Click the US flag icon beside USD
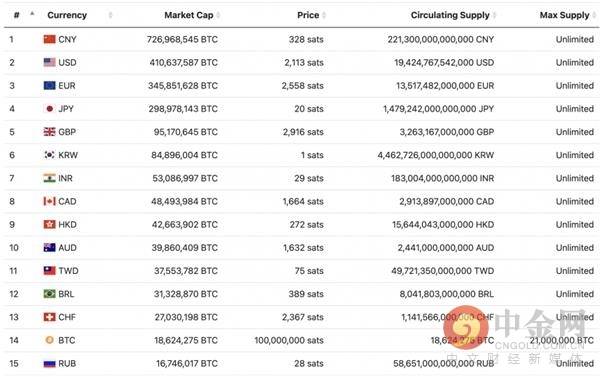Image resolution: width=600 pixels, height=377 pixels. coord(49,62)
